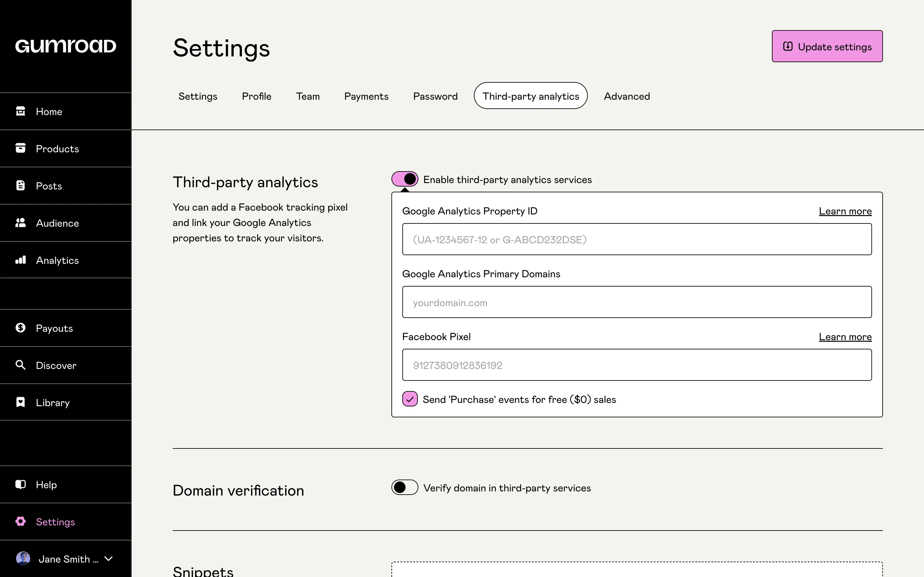Open Home via storefront icon
Viewport: 924px width, 577px height.
[x=21, y=111]
